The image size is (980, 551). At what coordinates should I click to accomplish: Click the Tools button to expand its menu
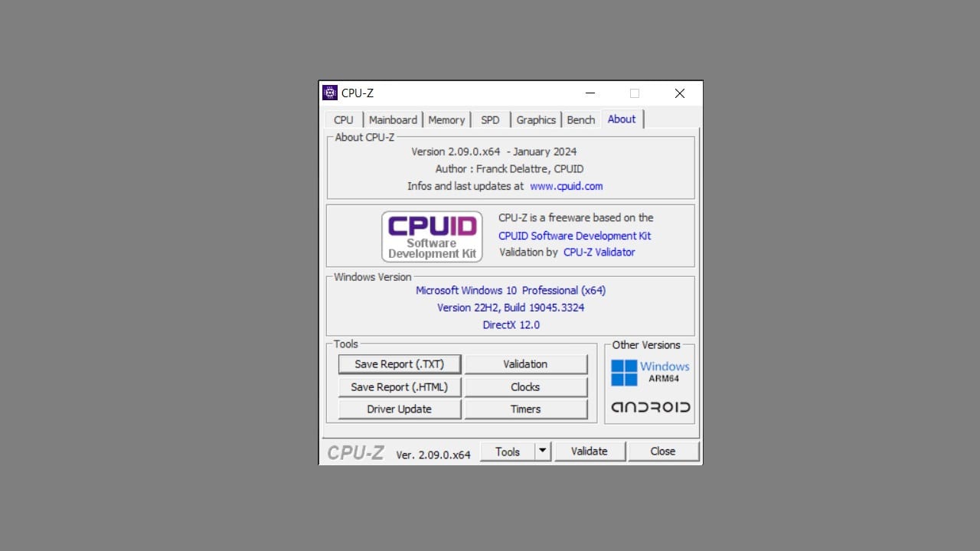(x=508, y=451)
